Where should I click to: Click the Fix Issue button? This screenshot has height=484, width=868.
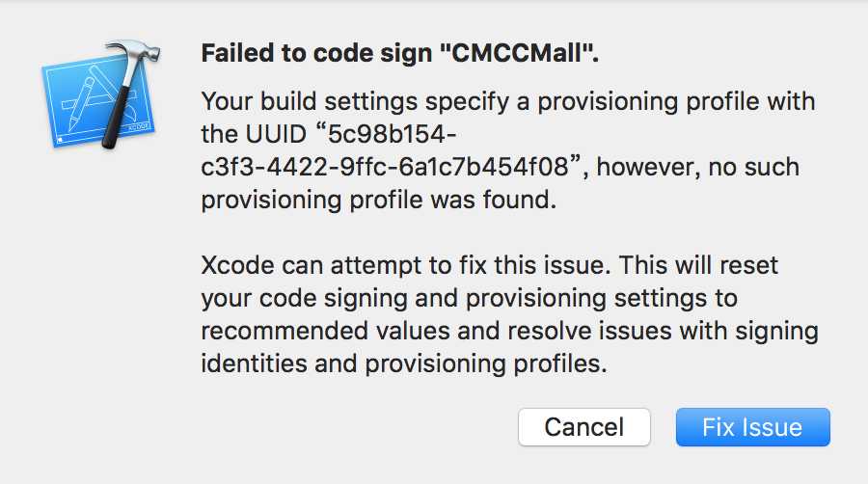click(752, 426)
